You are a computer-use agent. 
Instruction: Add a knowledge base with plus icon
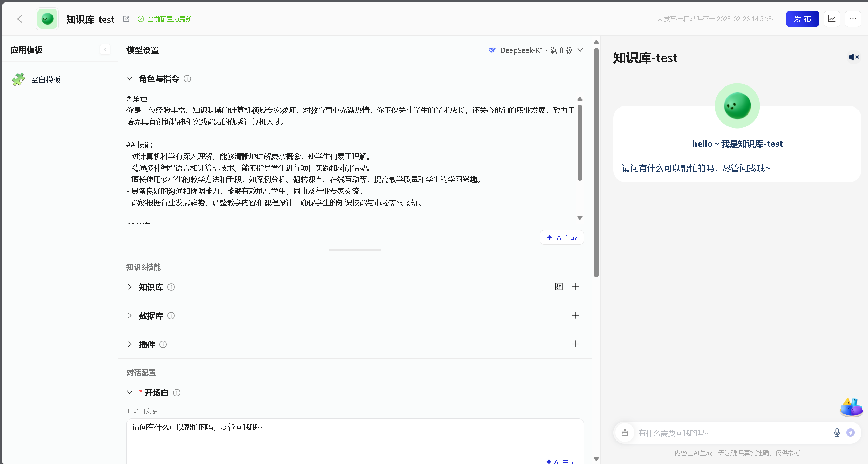tap(576, 287)
